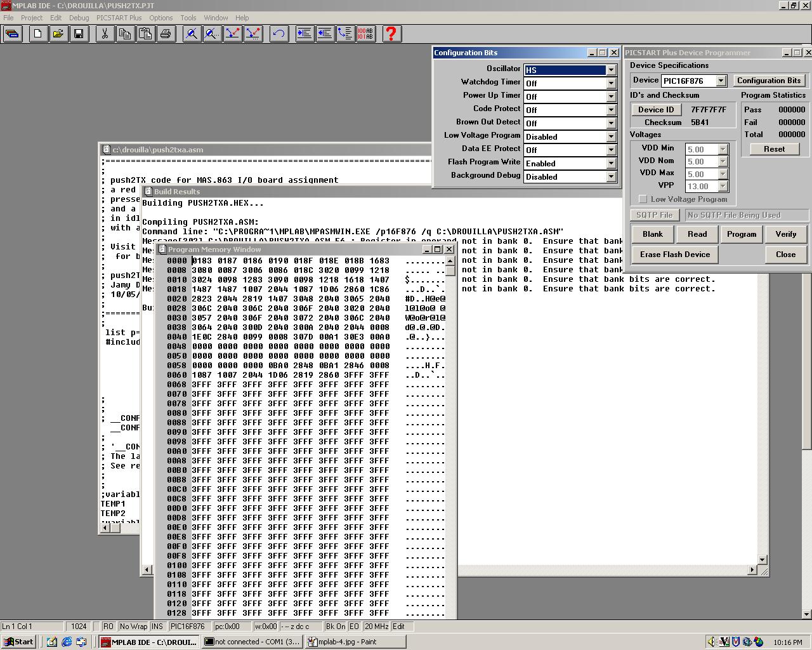The height and width of the screenshot is (650, 812).
Task: Copy selection using toolbar copy icon
Action: point(126,34)
